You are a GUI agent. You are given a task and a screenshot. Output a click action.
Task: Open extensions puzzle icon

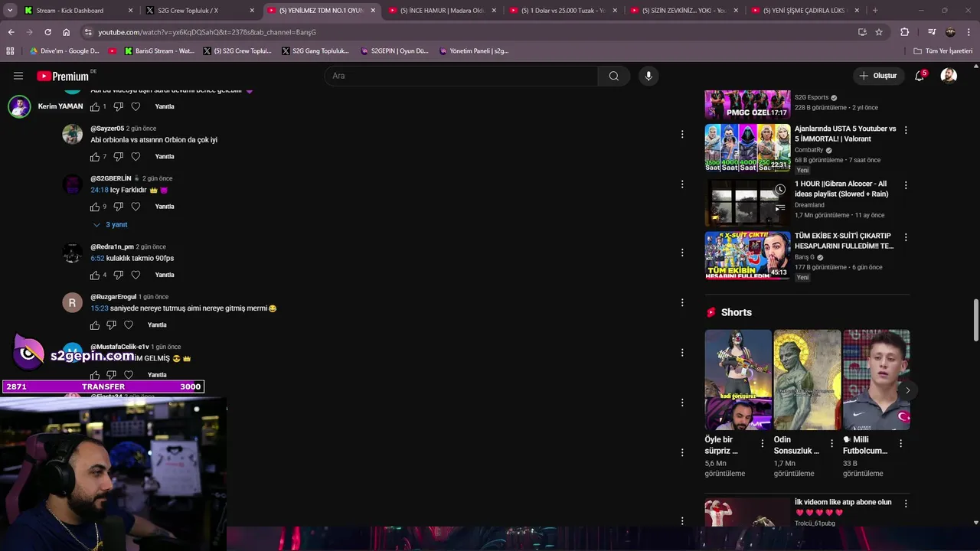click(905, 32)
